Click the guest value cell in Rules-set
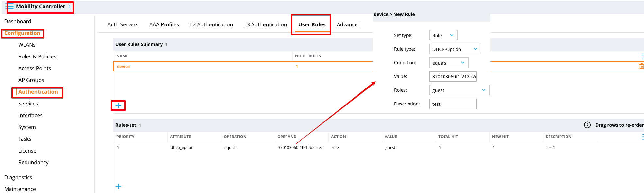The height and width of the screenshot is (193, 644). 390,148
